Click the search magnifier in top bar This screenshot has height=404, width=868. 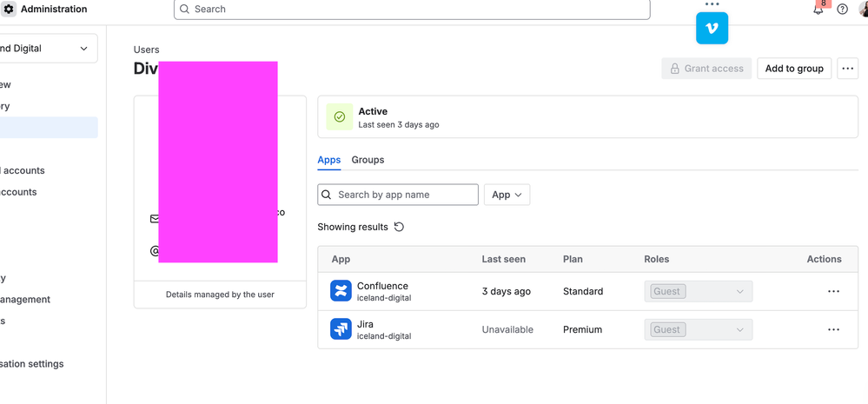(x=184, y=10)
